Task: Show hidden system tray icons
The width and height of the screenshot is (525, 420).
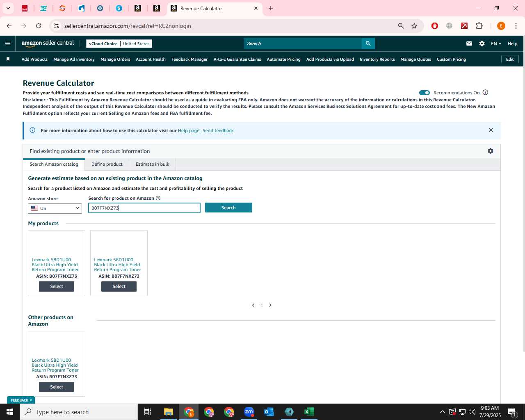Action: pyautogui.click(x=442, y=412)
